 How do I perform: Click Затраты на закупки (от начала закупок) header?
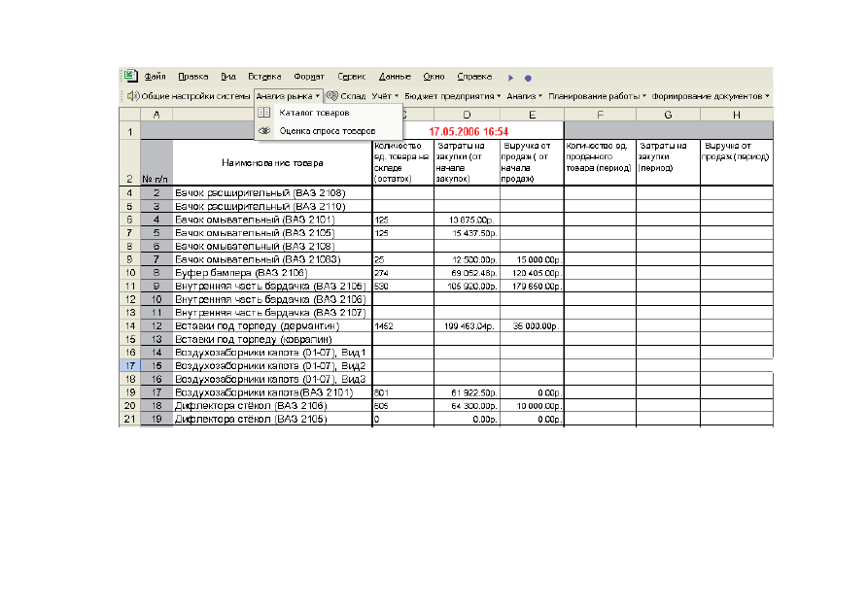click(x=467, y=162)
